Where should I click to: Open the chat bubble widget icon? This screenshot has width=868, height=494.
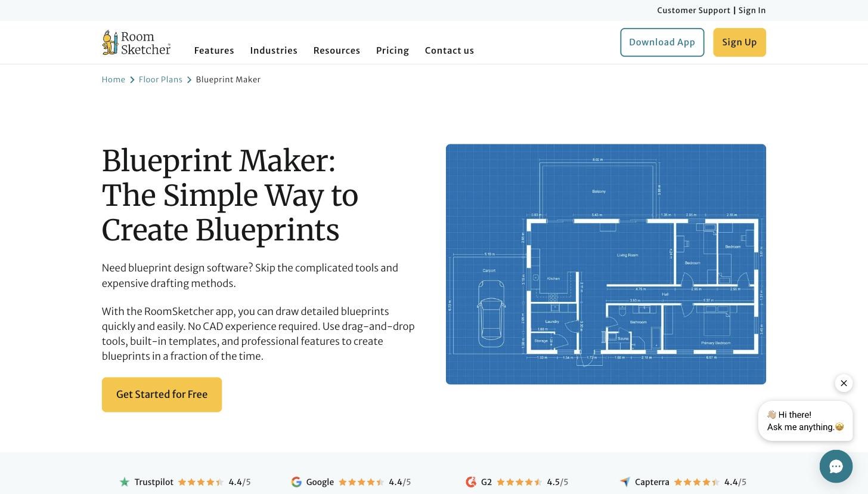[x=836, y=466]
